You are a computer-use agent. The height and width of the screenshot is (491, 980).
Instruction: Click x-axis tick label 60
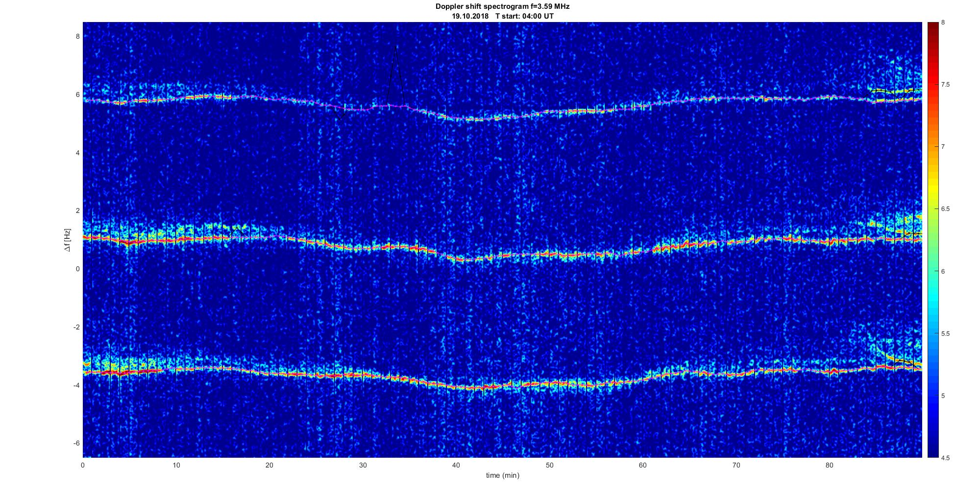click(642, 465)
